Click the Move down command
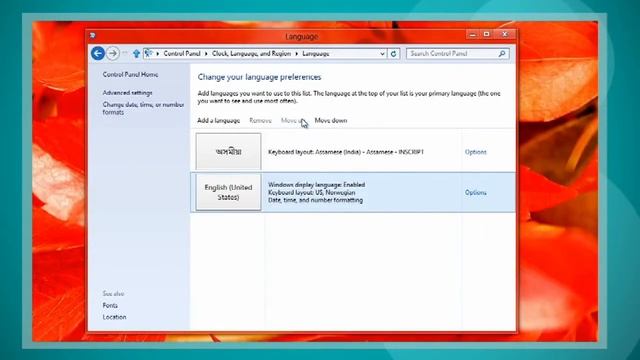This screenshot has height=360, width=640. click(x=331, y=120)
